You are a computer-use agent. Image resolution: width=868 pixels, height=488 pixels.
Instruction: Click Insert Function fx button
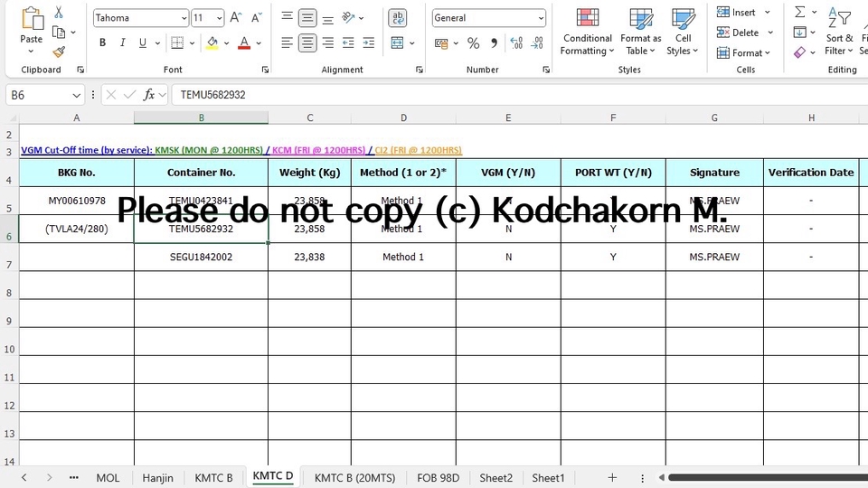click(x=148, y=95)
